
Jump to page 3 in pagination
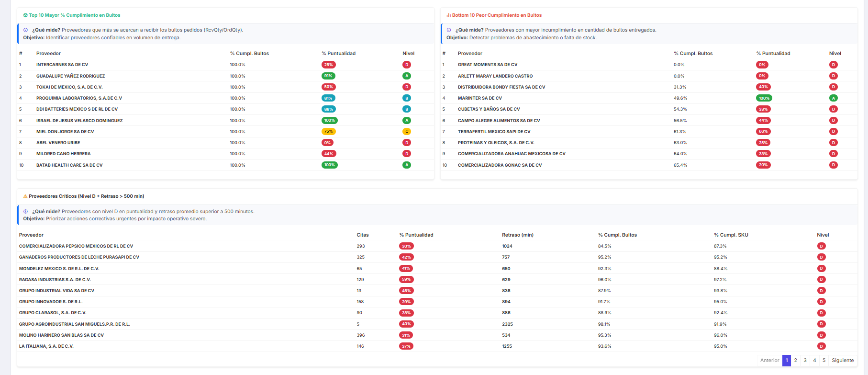click(805, 361)
